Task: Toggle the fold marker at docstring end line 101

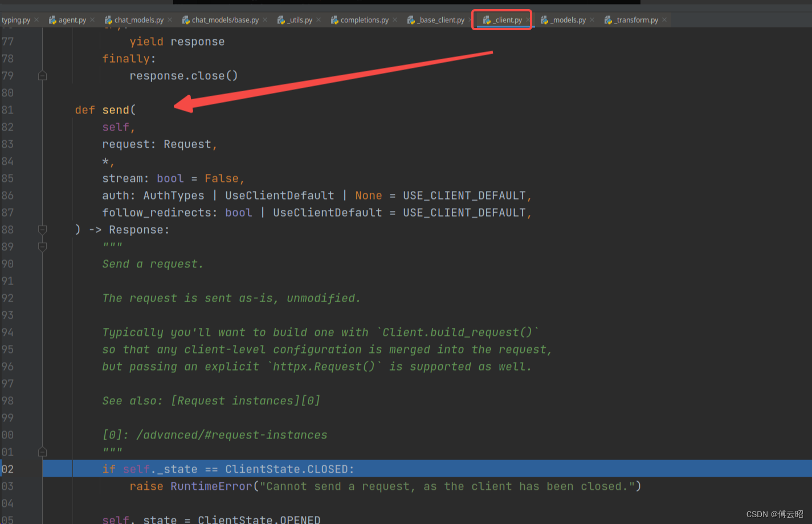Action: pyautogui.click(x=42, y=452)
